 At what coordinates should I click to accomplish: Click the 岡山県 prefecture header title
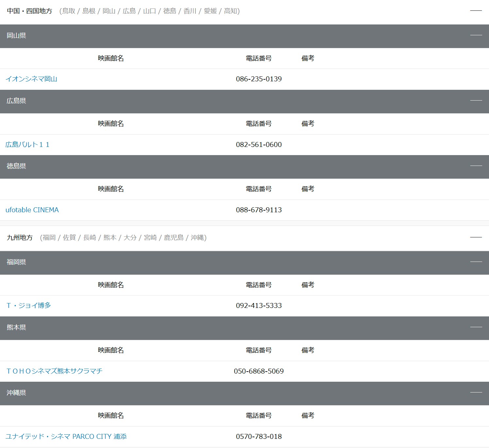(16, 36)
